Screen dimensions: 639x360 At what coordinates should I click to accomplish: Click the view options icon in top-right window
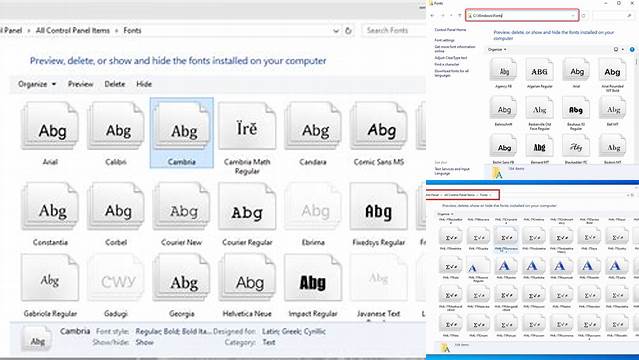616,49
